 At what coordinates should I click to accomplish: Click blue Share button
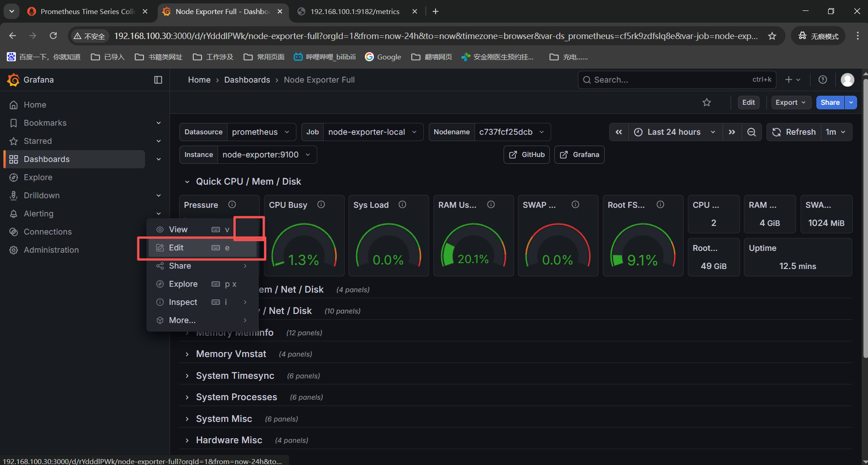(x=830, y=103)
